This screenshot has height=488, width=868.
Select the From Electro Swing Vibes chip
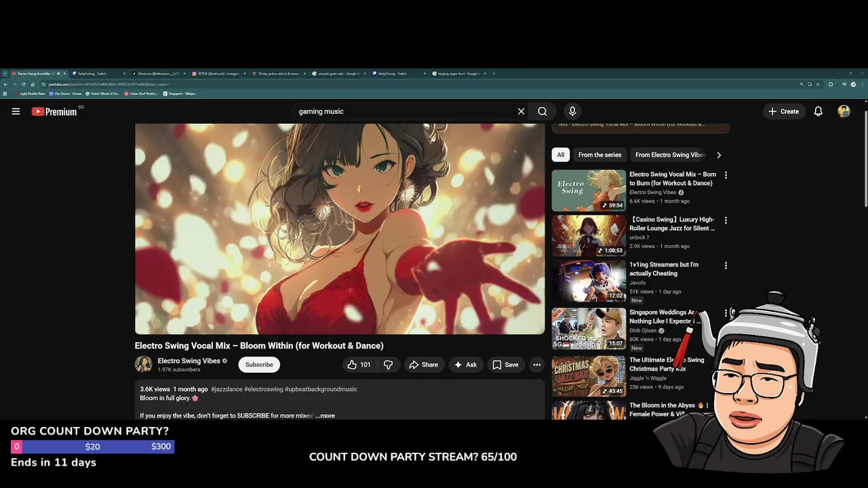[x=670, y=155]
